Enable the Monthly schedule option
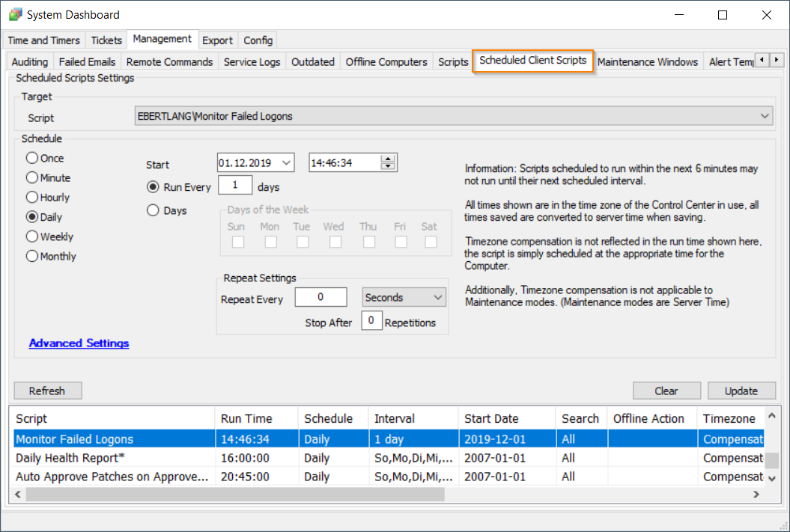 click(x=32, y=256)
